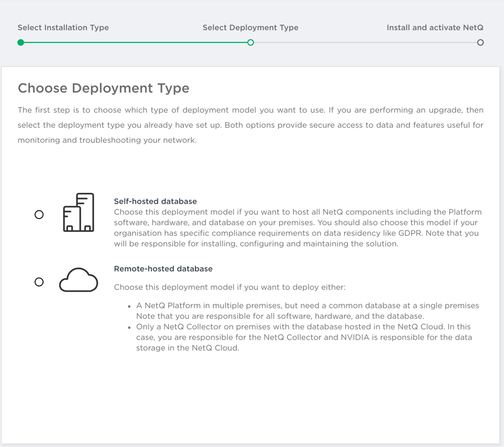Click the Choose Deployment Type heading
Viewport: 504px width, 447px height.
coord(104,88)
